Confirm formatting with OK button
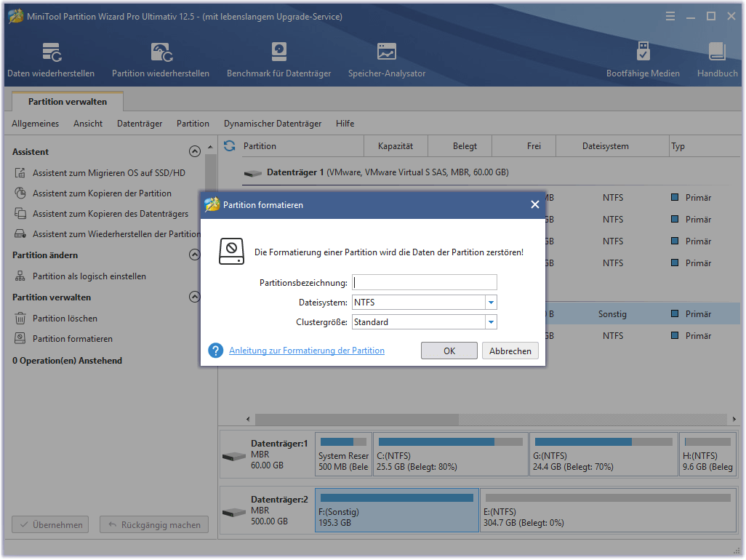The width and height of the screenshot is (746, 560). 449,351
